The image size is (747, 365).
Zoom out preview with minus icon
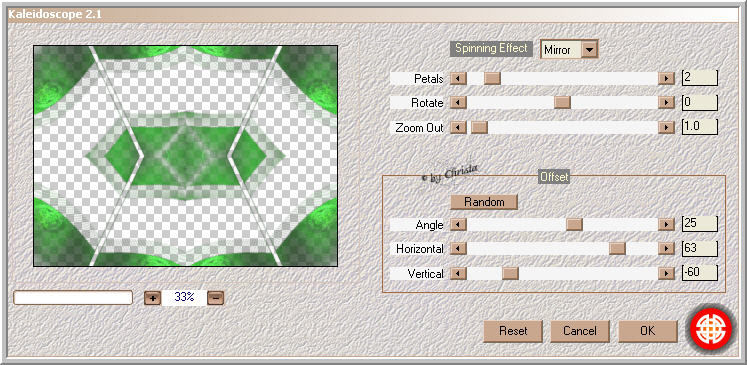(215, 298)
